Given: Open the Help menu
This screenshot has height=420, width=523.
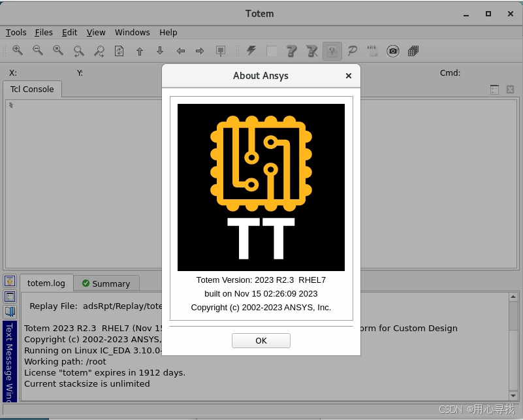Looking at the screenshot, I should pyautogui.click(x=168, y=33).
